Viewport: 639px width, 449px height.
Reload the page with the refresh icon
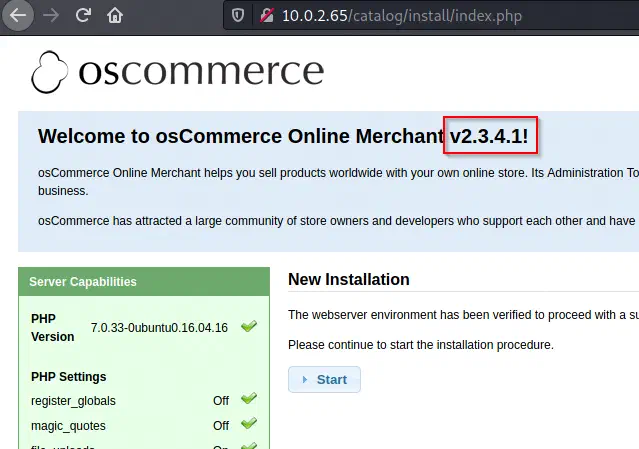point(83,15)
